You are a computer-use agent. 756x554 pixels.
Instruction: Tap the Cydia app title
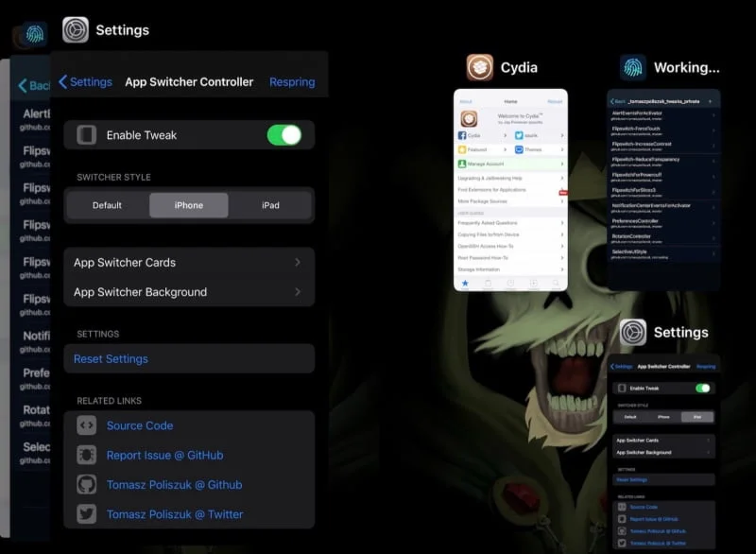pos(519,67)
